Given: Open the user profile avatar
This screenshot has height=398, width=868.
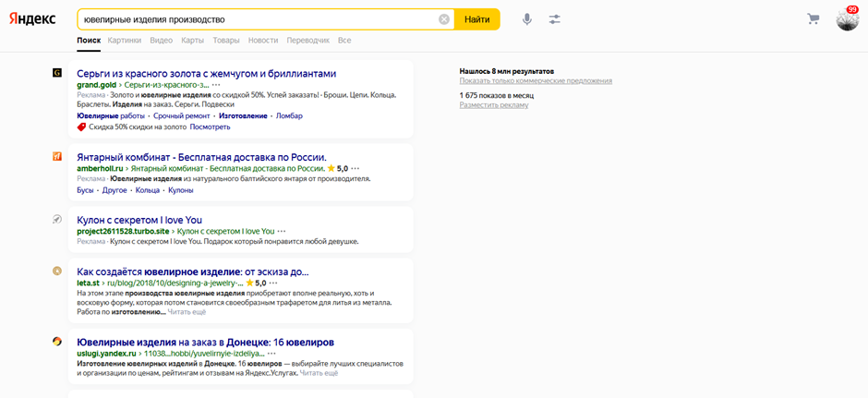Looking at the screenshot, I should pos(848,19).
